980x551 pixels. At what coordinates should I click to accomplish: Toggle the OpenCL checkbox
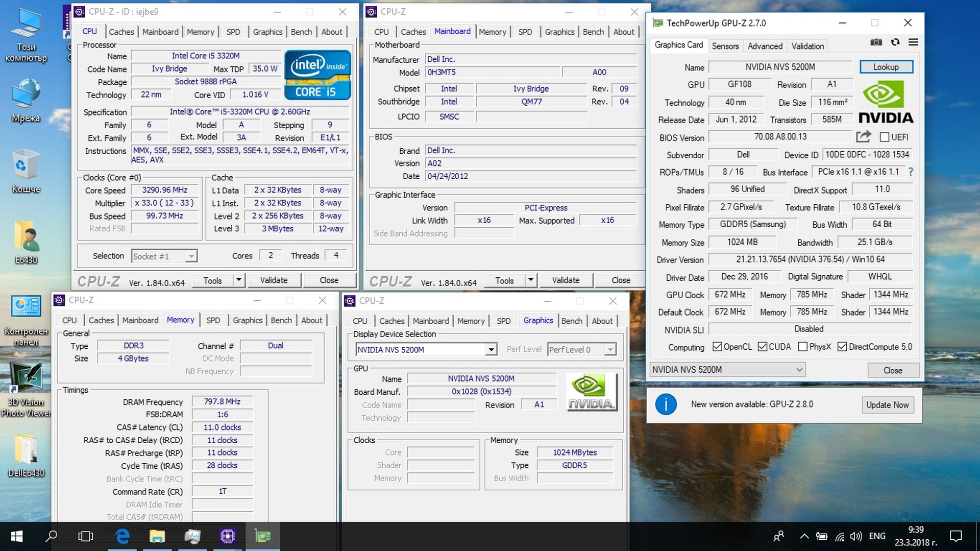[x=717, y=347]
